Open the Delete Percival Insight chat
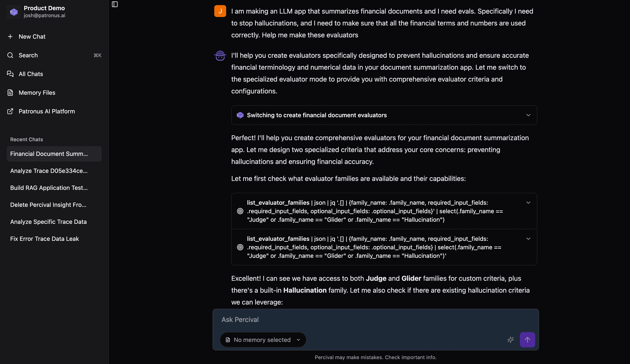The height and width of the screenshot is (364, 630). click(48, 205)
